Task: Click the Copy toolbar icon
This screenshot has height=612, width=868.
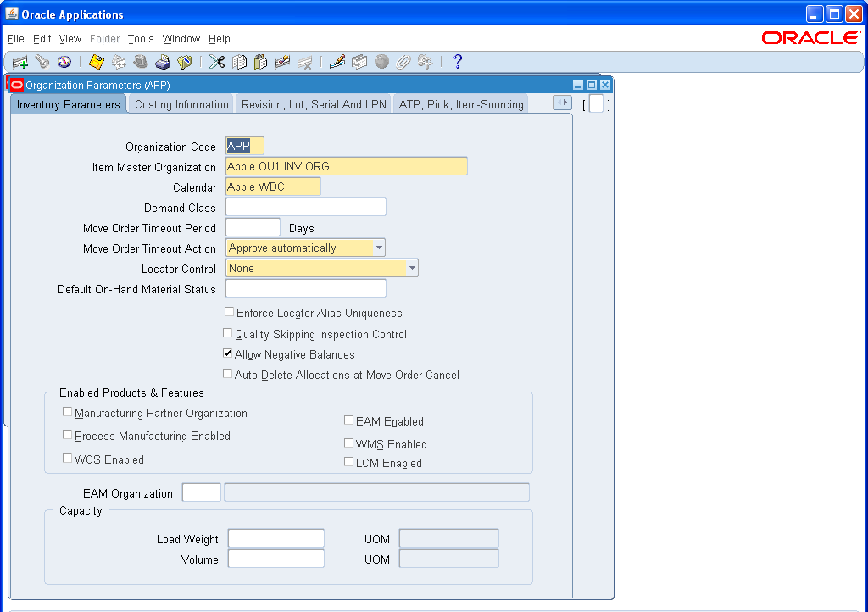Action: coord(238,61)
